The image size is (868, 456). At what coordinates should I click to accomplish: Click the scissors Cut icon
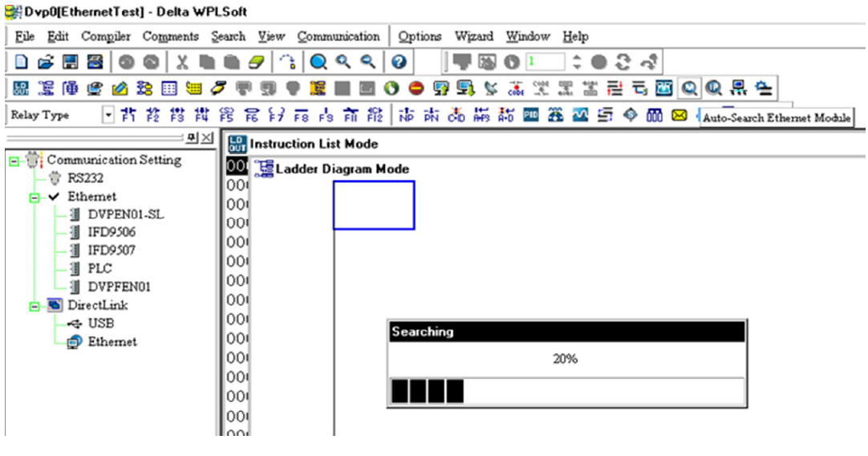point(183,62)
